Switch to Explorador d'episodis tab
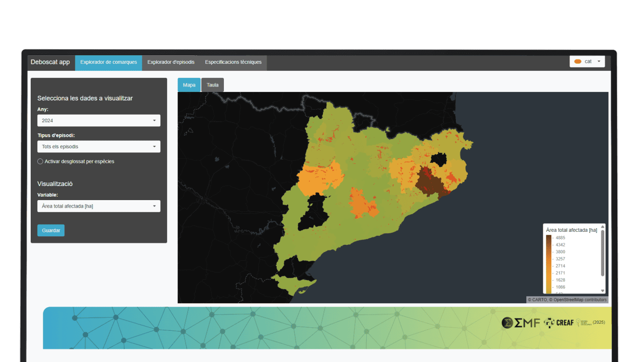This screenshot has height=362, width=644. [171, 62]
